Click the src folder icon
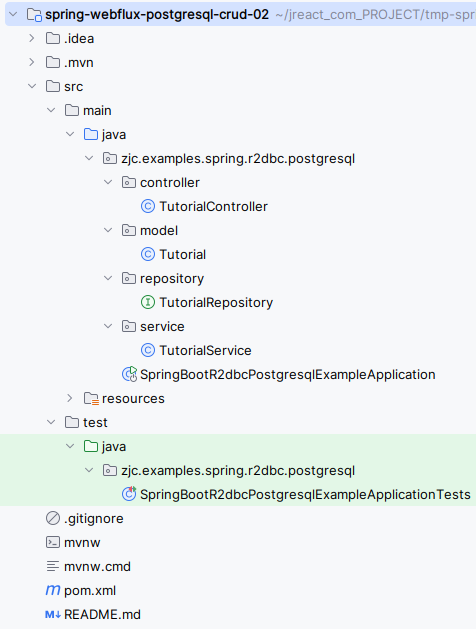Viewport: 476px width, 629px height. (x=53, y=86)
